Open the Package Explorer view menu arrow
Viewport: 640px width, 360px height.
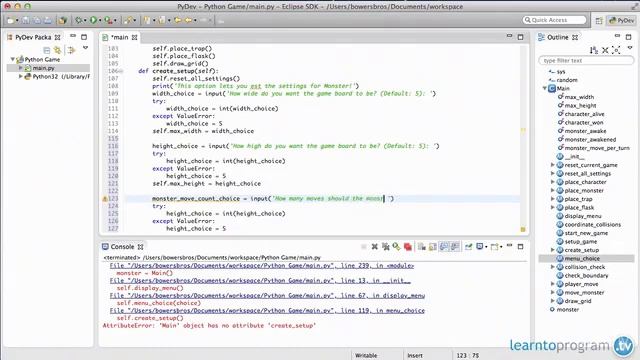pos(85,48)
